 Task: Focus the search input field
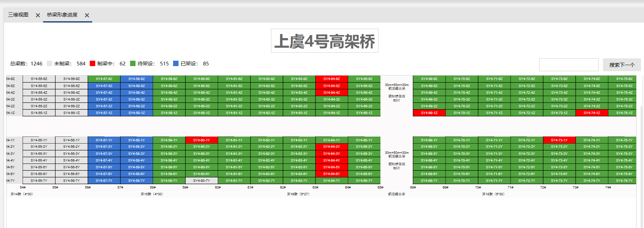(x=569, y=65)
